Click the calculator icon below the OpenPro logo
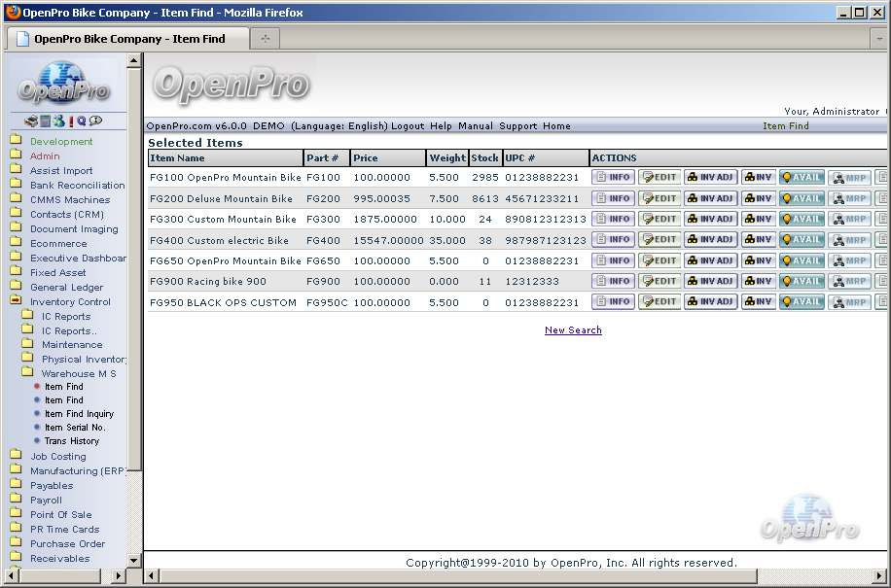This screenshot has width=891, height=588. pyautogui.click(x=45, y=121)
